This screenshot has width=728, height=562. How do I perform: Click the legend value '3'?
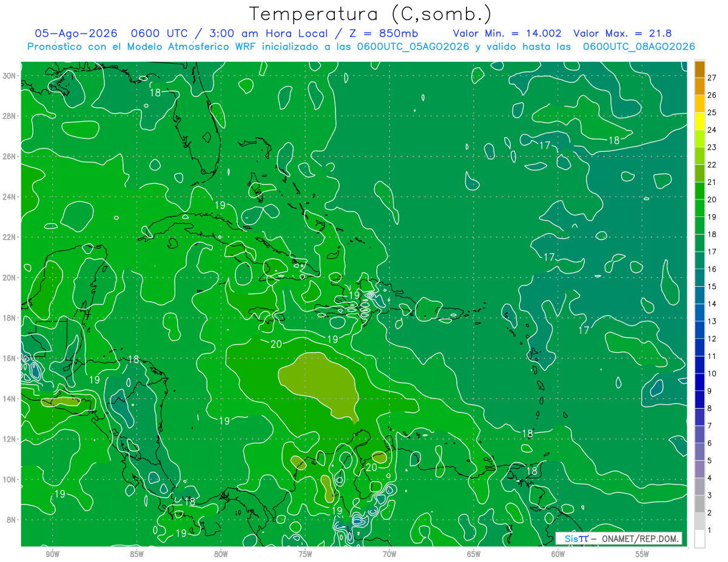coord(710,495)
